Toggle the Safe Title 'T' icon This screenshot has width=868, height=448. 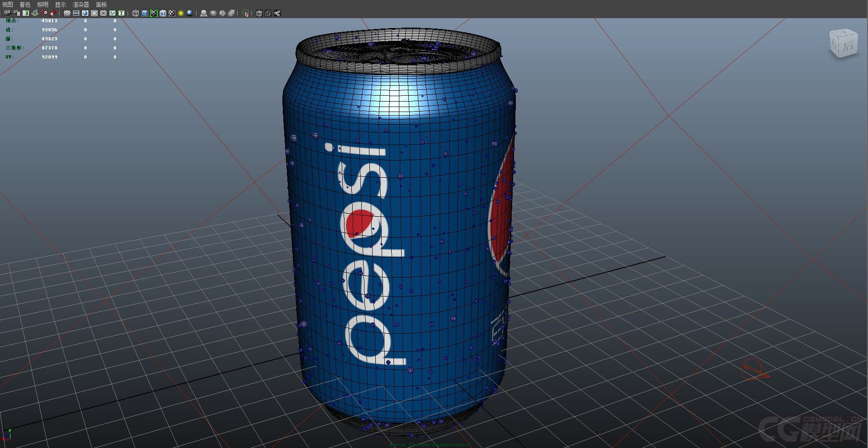tap(121, 13)
